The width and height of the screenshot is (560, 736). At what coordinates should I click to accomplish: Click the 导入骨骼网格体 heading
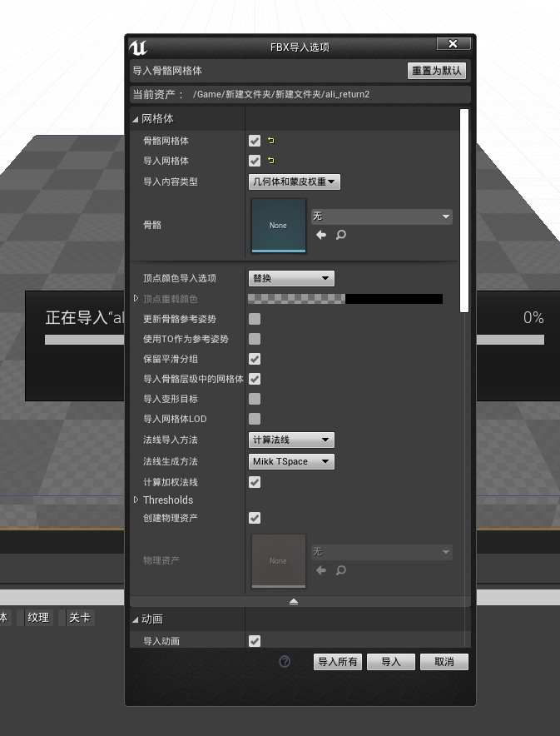[x=167, y=71]
